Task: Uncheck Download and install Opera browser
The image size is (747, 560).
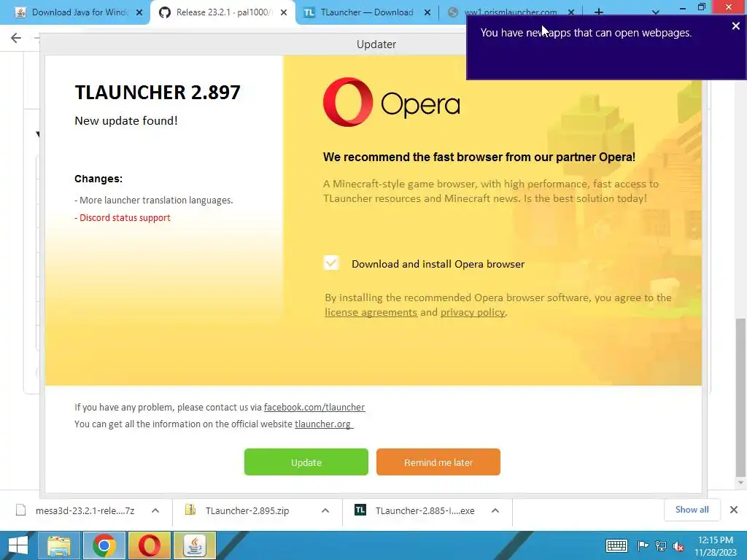Action: [331, 262]
